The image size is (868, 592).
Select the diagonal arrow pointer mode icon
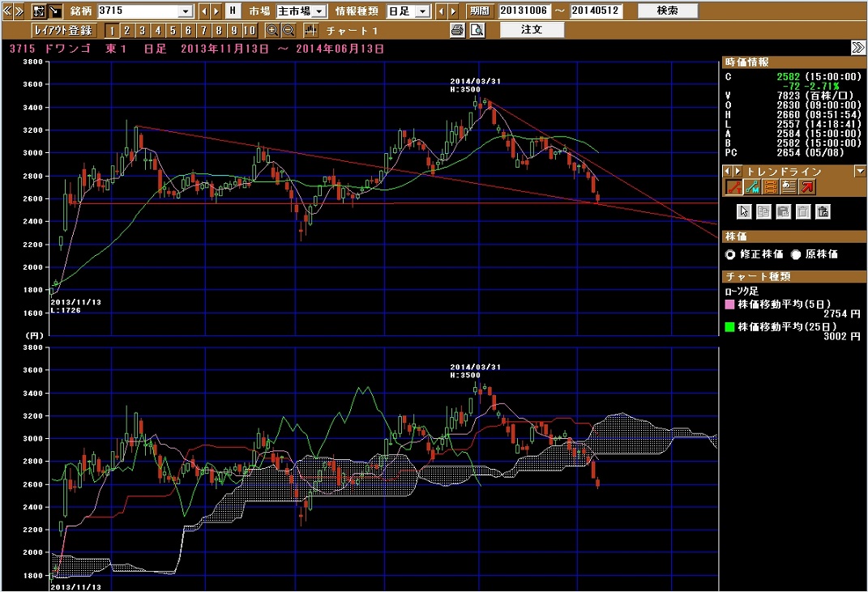pyautogui.click(x=55, y=11)
